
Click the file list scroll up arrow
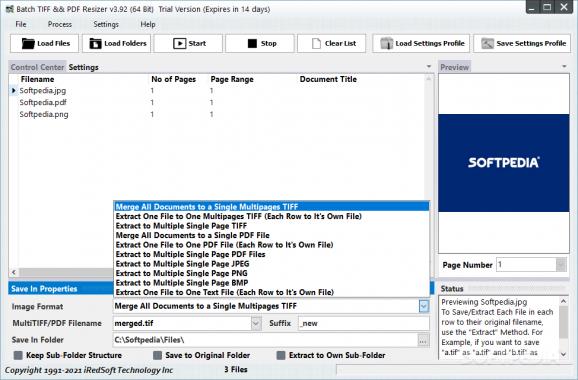click(428, 79)
